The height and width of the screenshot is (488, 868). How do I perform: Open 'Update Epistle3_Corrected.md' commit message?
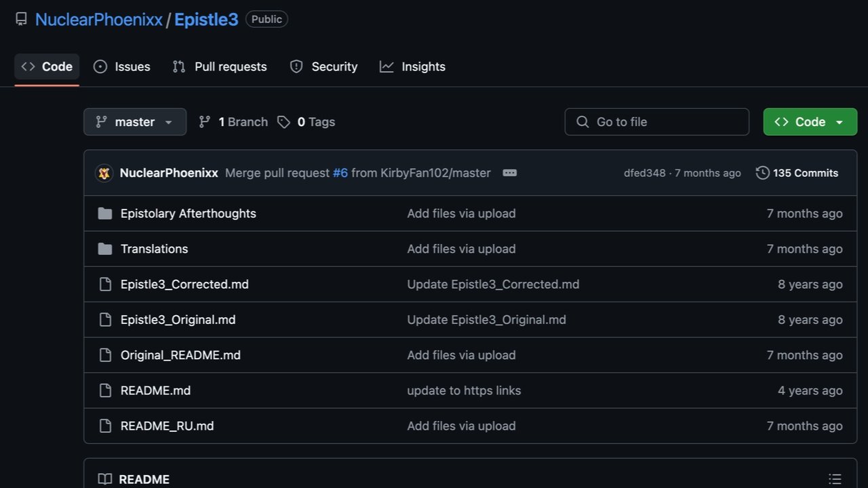493,284
